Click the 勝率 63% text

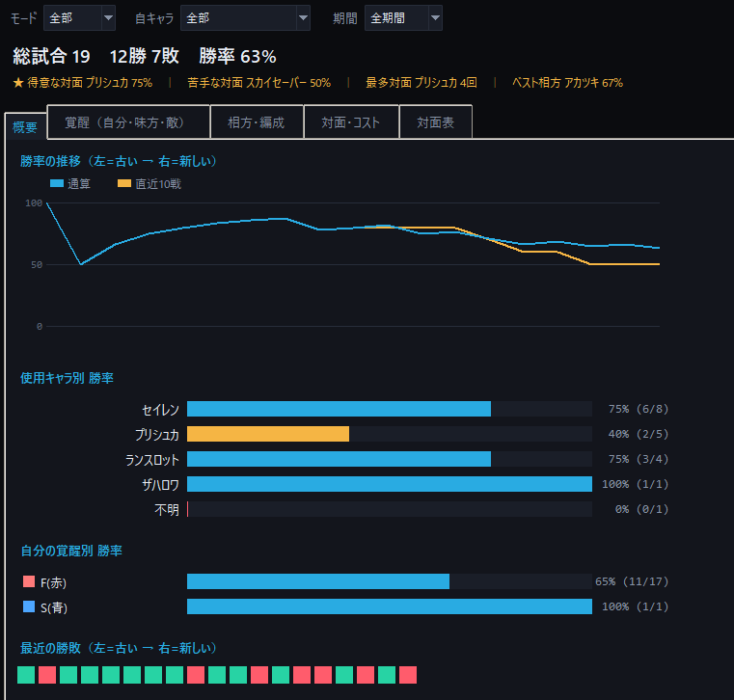(x=237, y=57)
